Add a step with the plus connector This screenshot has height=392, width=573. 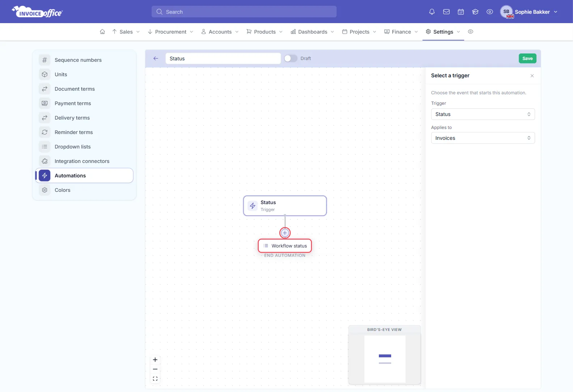[285, 233]
